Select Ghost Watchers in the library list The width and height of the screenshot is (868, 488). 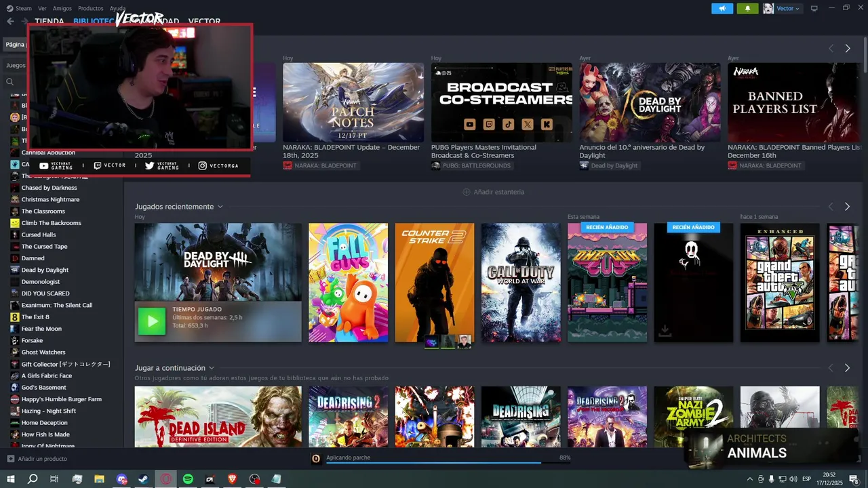(43, 352)
